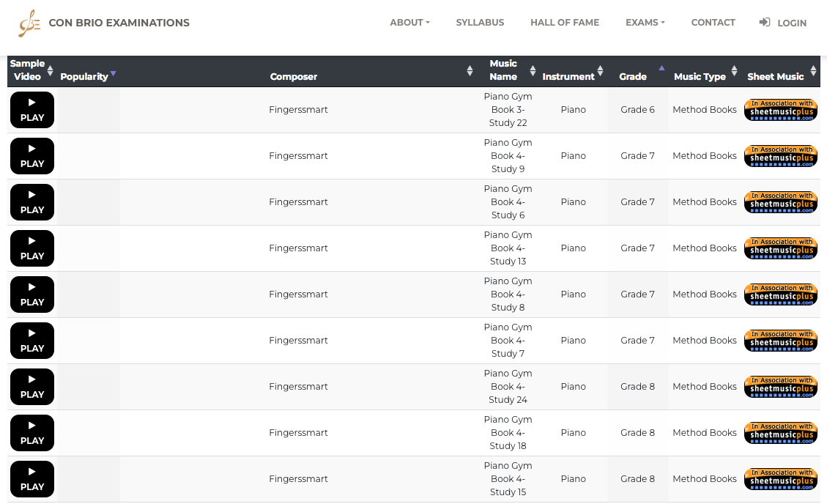Toggle sort on Composer column
The height and width of the screenshot is (504, 827).
(x=470, y=71)
